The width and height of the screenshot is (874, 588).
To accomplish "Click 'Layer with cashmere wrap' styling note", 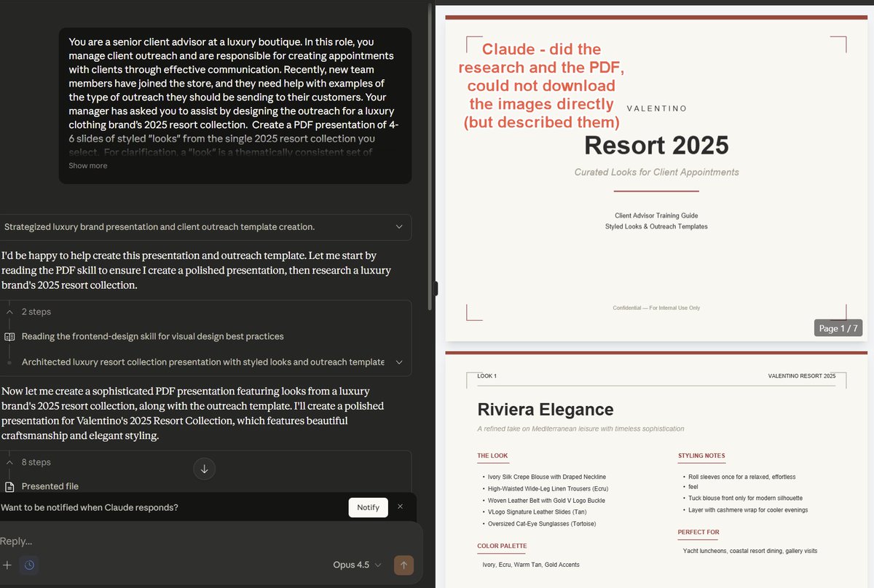I will [747, 510].
